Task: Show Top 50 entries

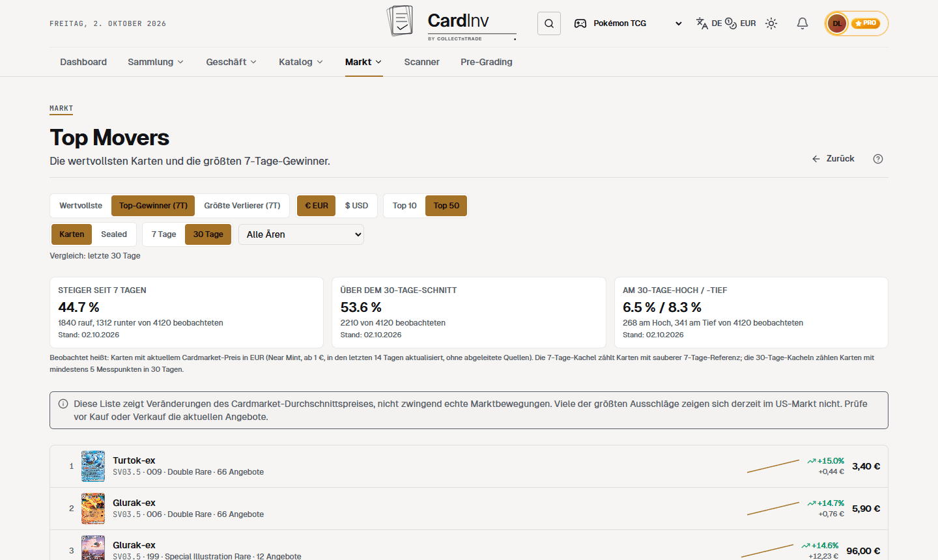Action: [446, 206]
